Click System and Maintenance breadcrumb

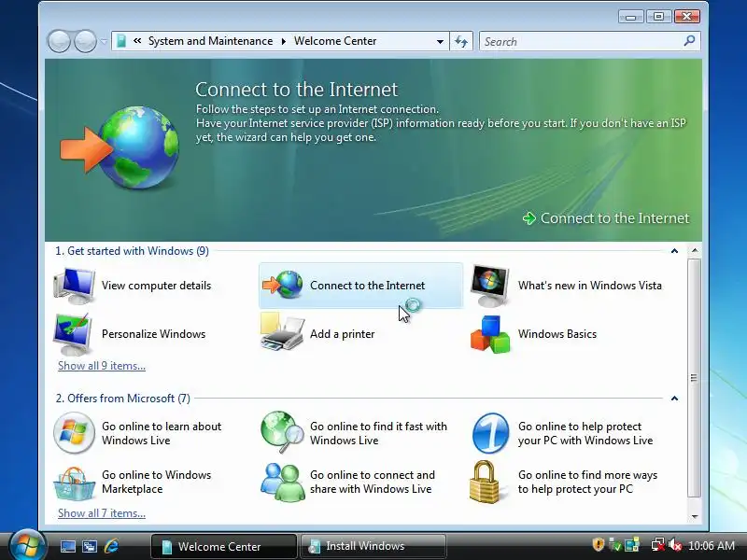[210, 41]
